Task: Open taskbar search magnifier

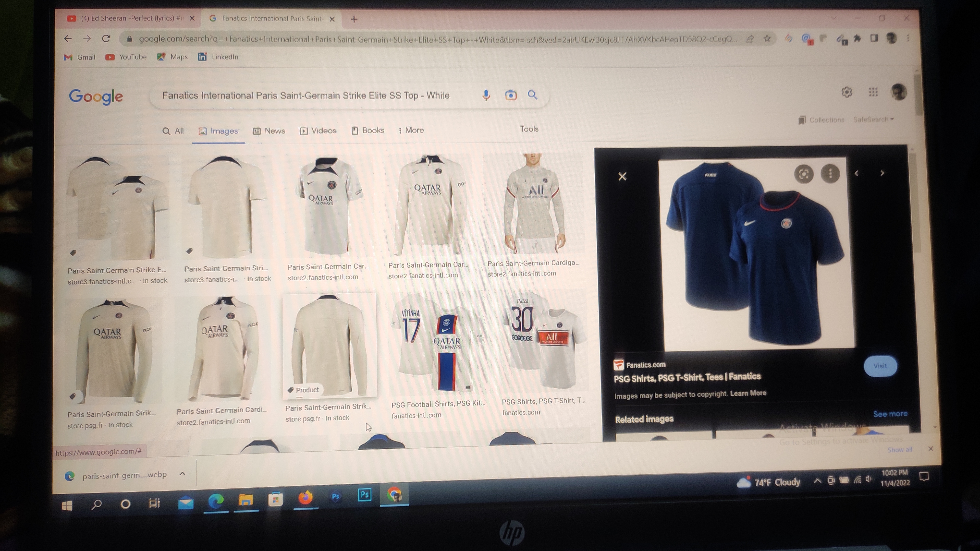Action: [x=97, y=505]
